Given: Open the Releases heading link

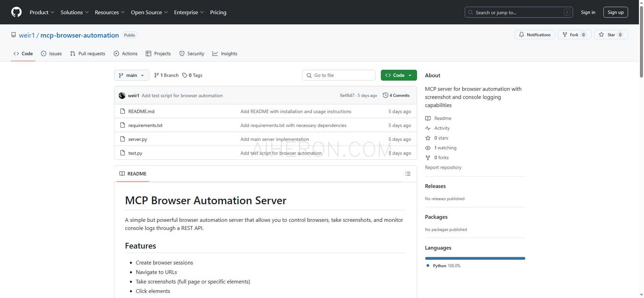Looking at the screenshot, I should pos(435,186).
